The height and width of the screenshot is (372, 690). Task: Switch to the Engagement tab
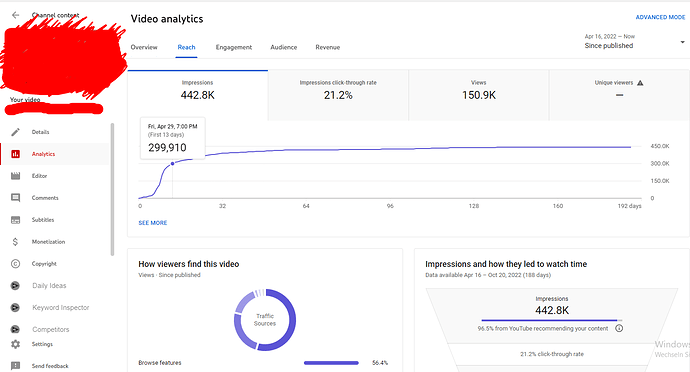pyautogui.click(x=234, y=47)
